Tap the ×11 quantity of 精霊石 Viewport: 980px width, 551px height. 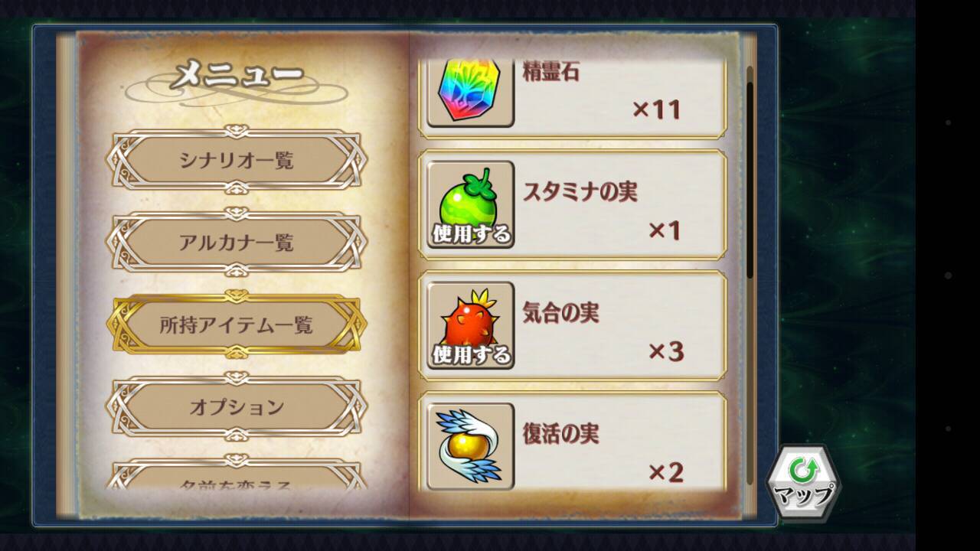click(x=656, y=109)
